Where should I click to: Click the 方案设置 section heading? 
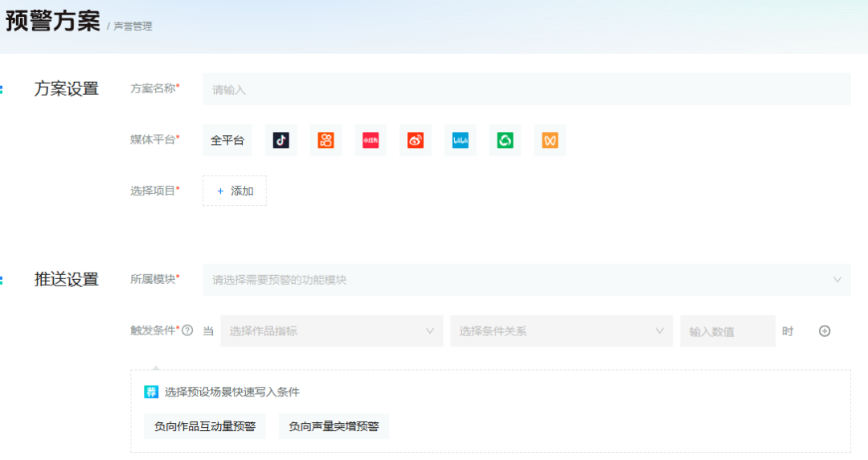point(67,88)
